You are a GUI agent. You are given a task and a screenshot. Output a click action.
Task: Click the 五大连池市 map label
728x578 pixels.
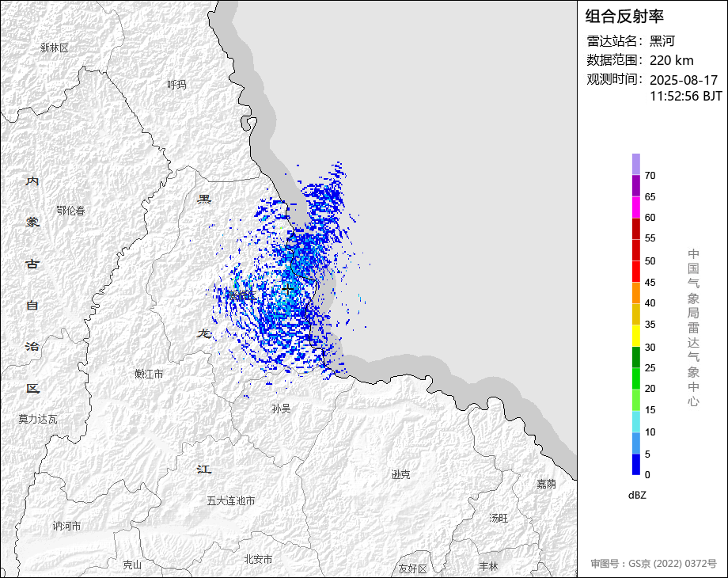click(231, 500)
